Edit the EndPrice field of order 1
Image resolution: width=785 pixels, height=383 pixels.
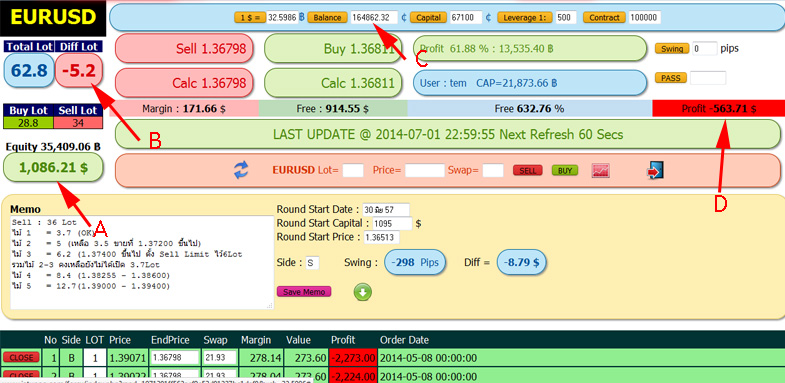pos(175,357)
